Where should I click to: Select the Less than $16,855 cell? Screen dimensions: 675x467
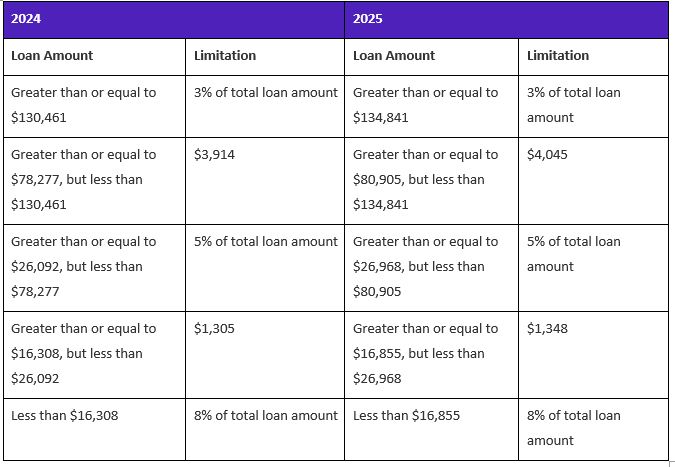[x=431, y=429]
